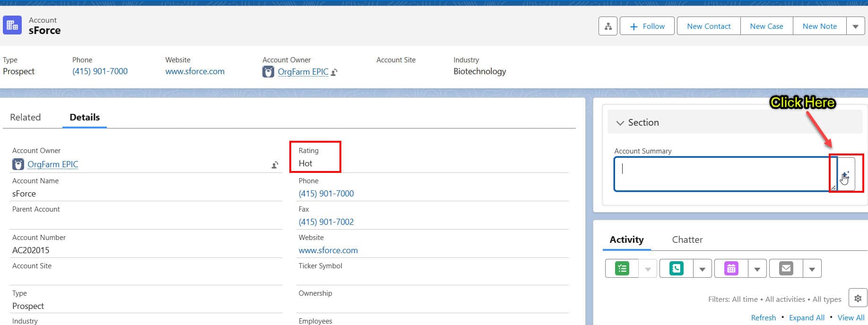Switch to the Chatter tab
This screenshot has width=868, height=325.
click(x=687, y=239)
